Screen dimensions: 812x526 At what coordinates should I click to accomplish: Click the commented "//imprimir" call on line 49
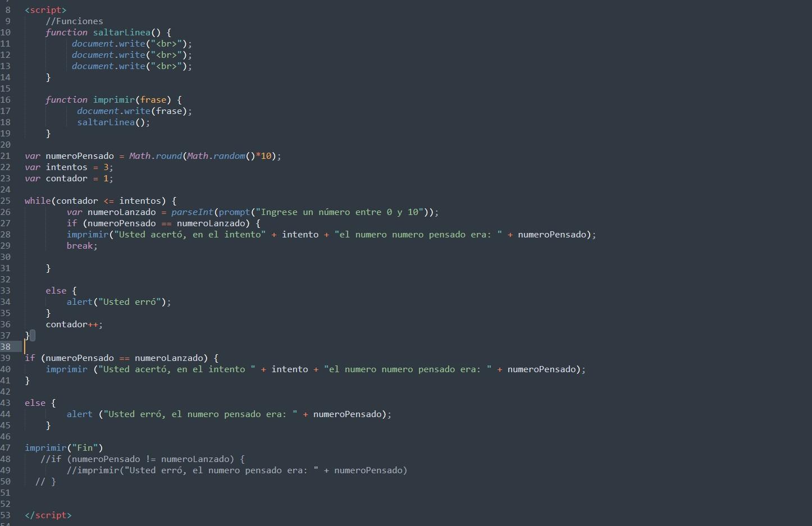click(x=238, y=470)
